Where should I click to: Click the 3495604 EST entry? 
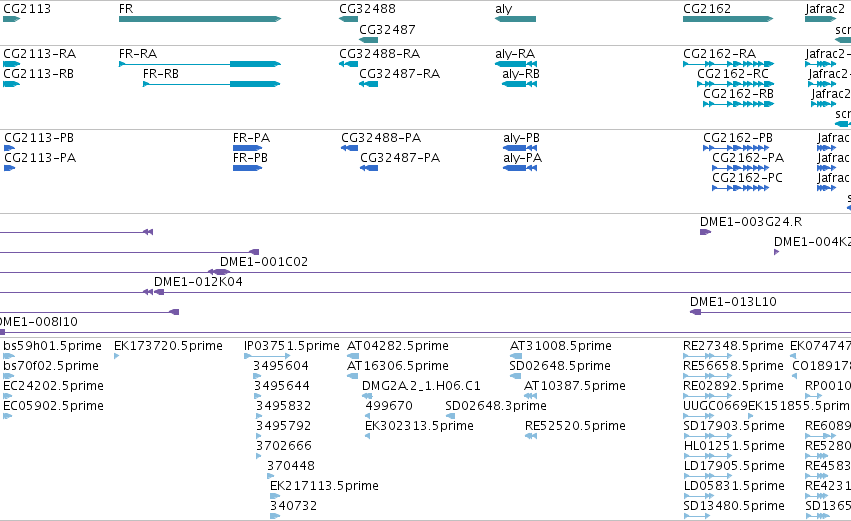click(x=281, y=366)
